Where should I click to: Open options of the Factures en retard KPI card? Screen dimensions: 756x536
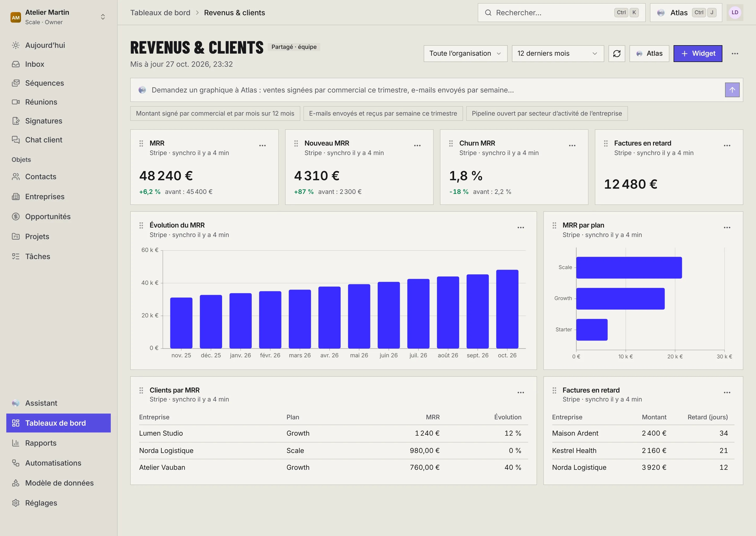click(x=727, y=146)
